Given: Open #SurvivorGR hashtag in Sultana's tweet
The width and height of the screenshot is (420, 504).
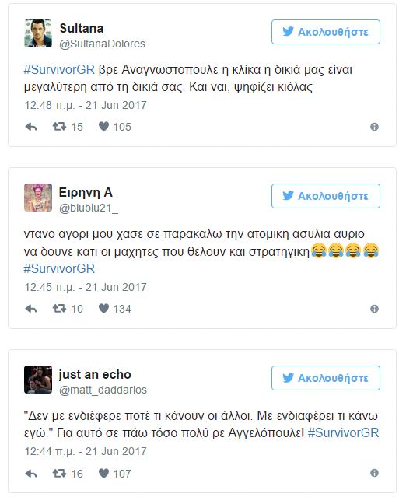Looking at the screenshot, I should point(59,70).
